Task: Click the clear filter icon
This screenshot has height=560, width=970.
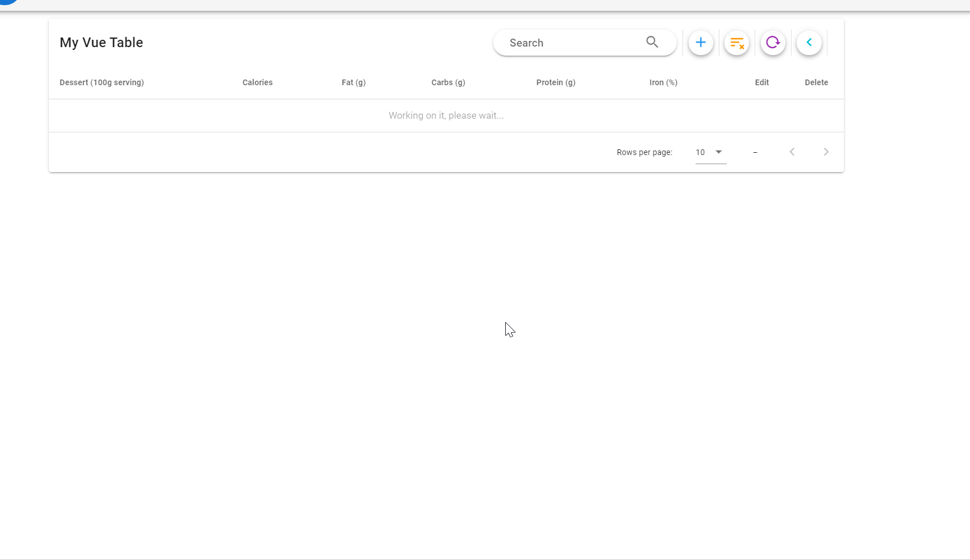Action: tap(737, 43)
